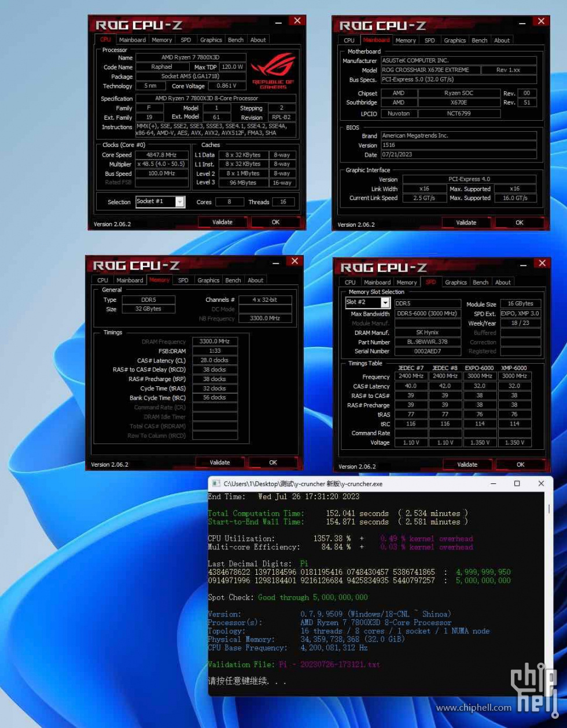The height and width of the screenshot is (728, 567).
Task: Click the SK Hynix DRAM manufacturer field
Action: (x=428, y=332)
